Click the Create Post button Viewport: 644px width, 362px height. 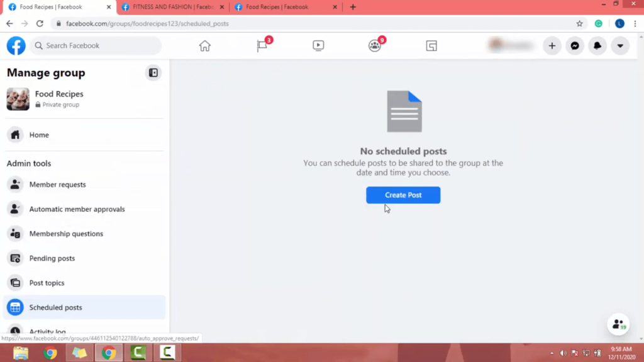click(403, 195)
